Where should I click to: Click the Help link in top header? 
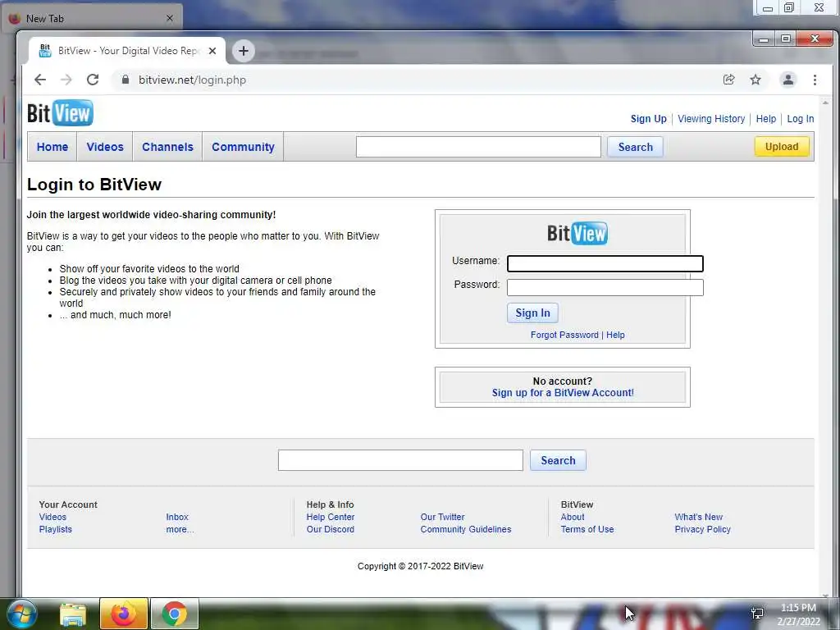click(766, 119)
